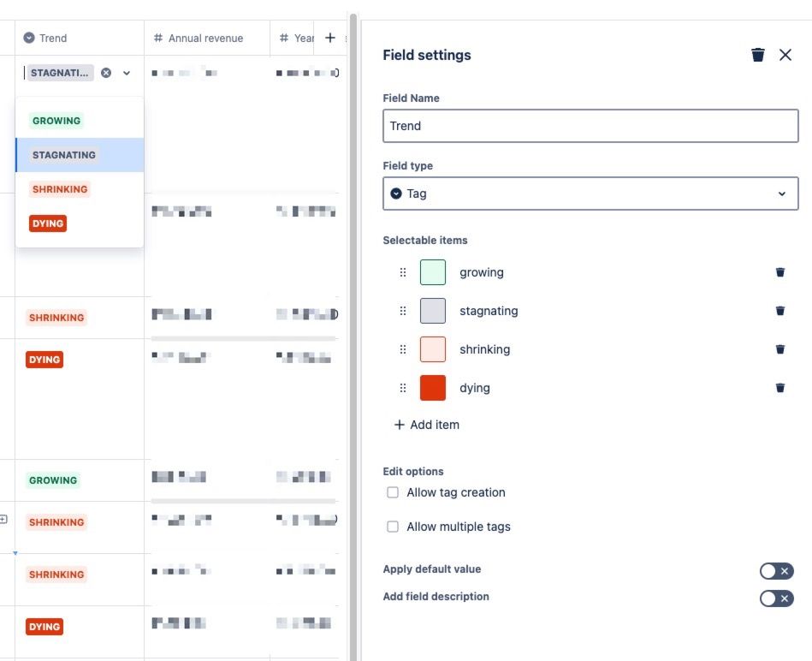Open the color swatch for 'stagnating'
The width and height of the screenshot is (812, 661).
(x=433, y=311)
